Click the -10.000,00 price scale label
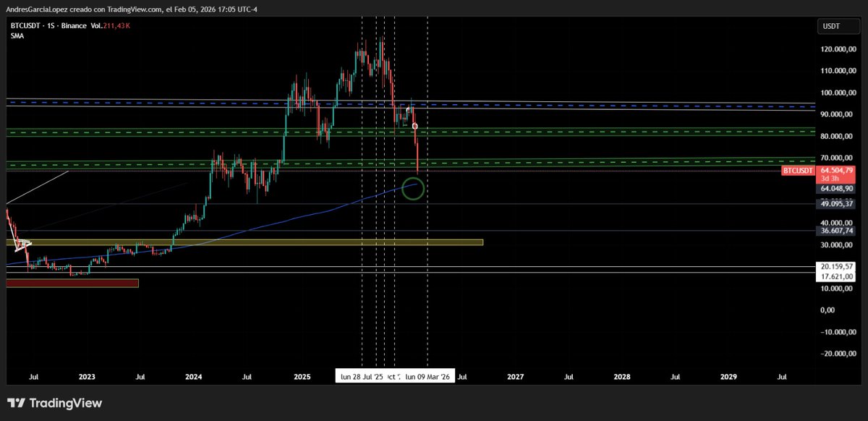The width and height of the screenshot is (868, 421). point(838,332)
